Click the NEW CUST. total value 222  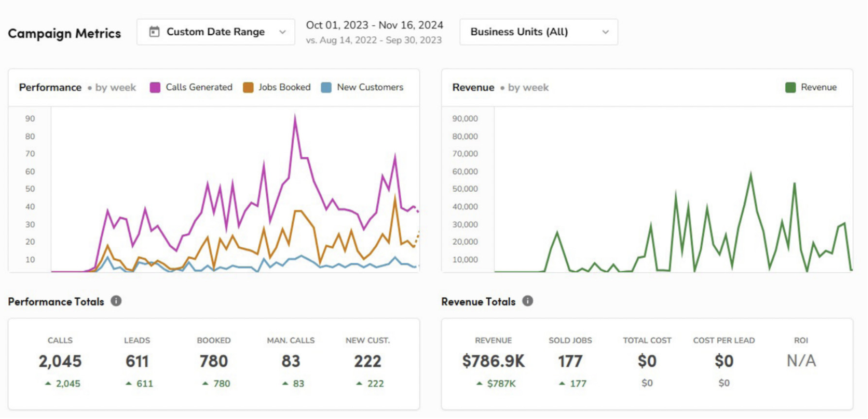coord(368,361)
